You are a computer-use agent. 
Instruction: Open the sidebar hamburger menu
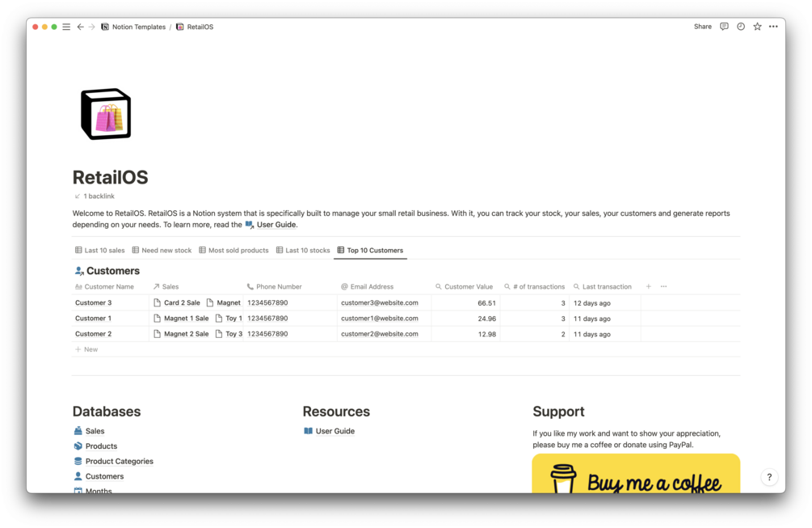pyautogui.click(x=66, y=27)
